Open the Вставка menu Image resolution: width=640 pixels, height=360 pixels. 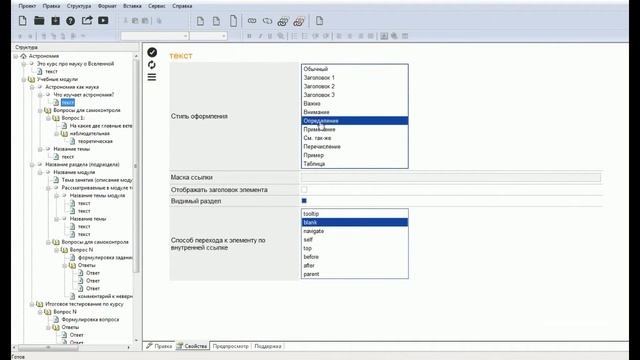[x=132, y=6]
